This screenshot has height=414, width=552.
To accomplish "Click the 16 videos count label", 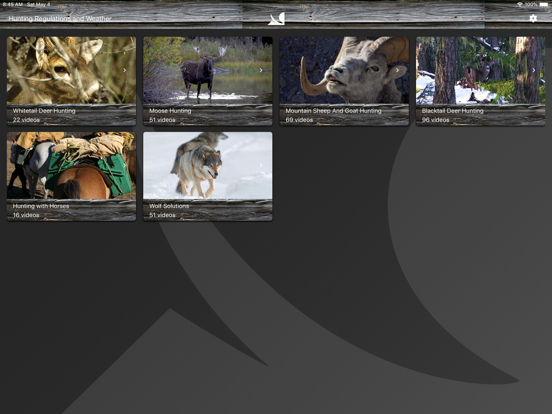I will coord(26,215).
